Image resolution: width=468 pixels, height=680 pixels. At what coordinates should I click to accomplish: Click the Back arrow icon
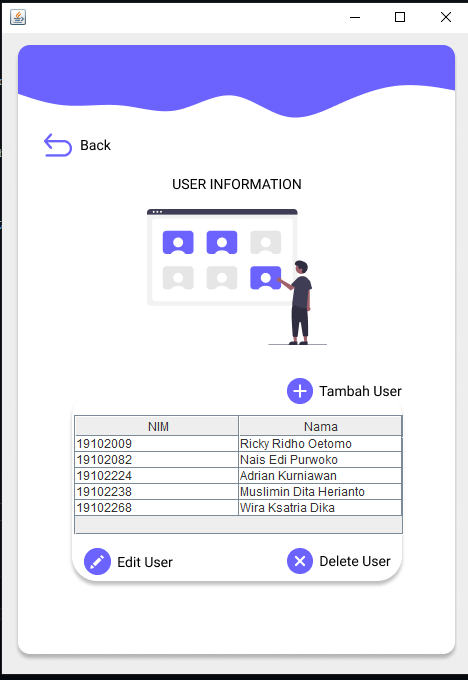(x=58, y=145)
